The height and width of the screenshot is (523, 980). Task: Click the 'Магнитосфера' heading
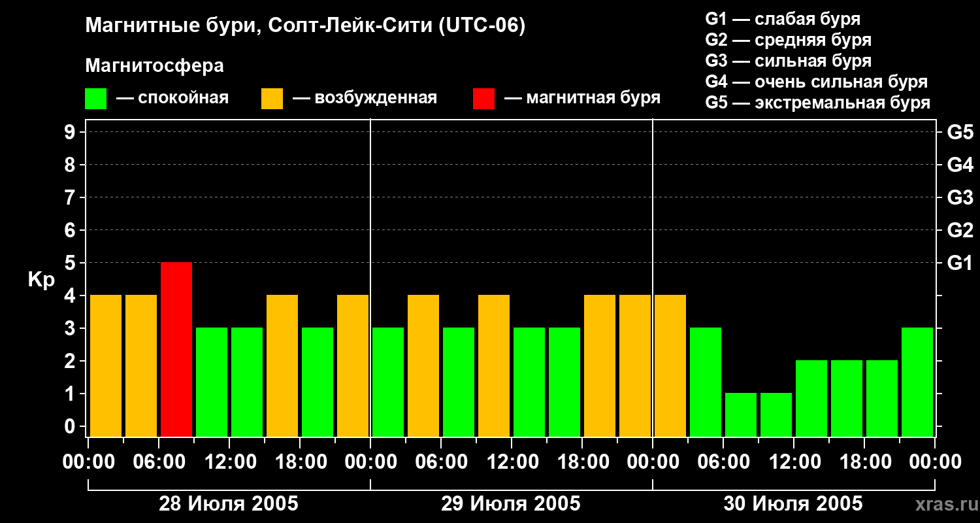155,66
